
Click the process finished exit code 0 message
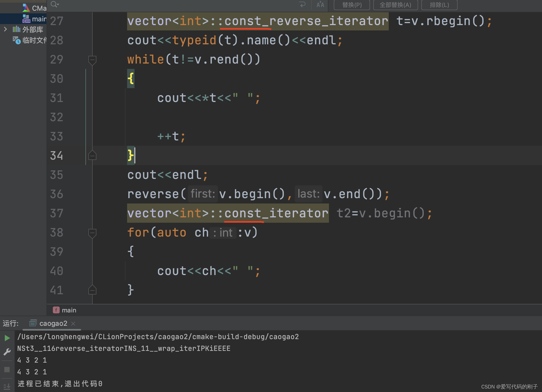[x=60, y=384]
